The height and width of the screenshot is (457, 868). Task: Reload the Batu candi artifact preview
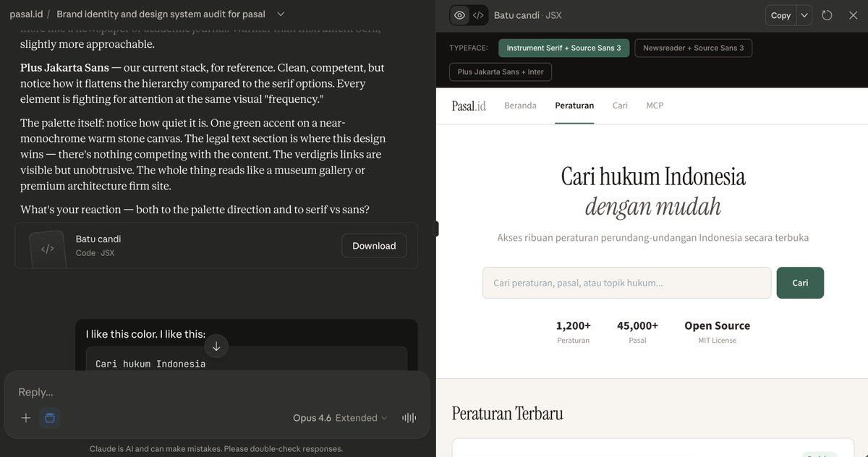point(827,15)
